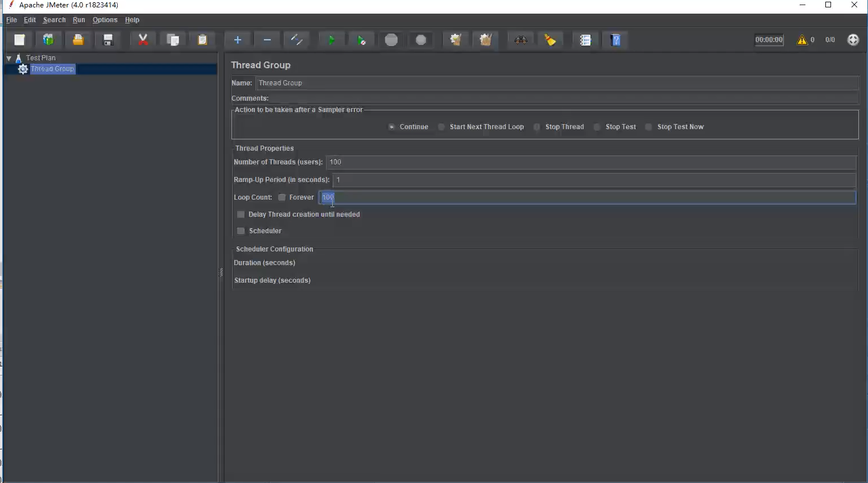Open Help with question mark icon
This screenshot has height=483, width=868.
[615, 40]
